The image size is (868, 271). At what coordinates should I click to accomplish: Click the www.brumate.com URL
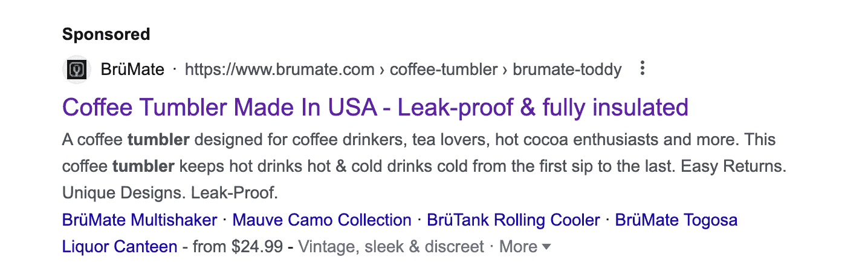[280, 70]
